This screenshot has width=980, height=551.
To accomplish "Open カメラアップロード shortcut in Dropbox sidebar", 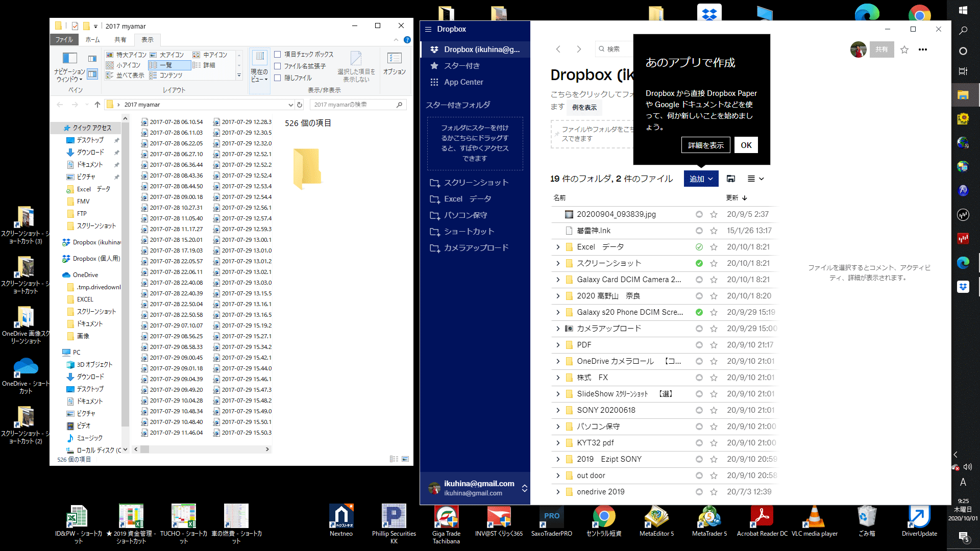I will 475,248.
